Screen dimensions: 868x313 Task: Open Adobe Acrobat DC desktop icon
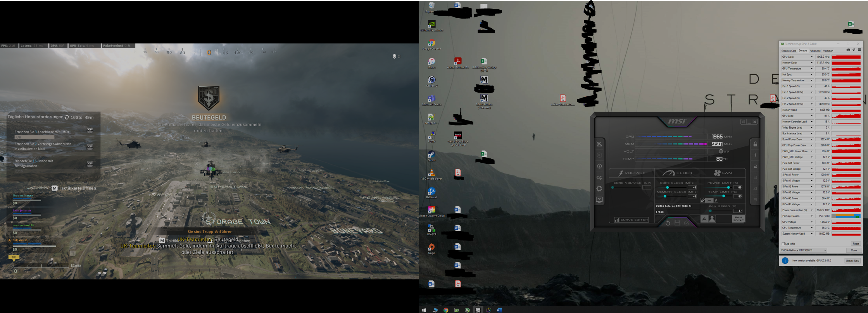click(x=458, y=63)
